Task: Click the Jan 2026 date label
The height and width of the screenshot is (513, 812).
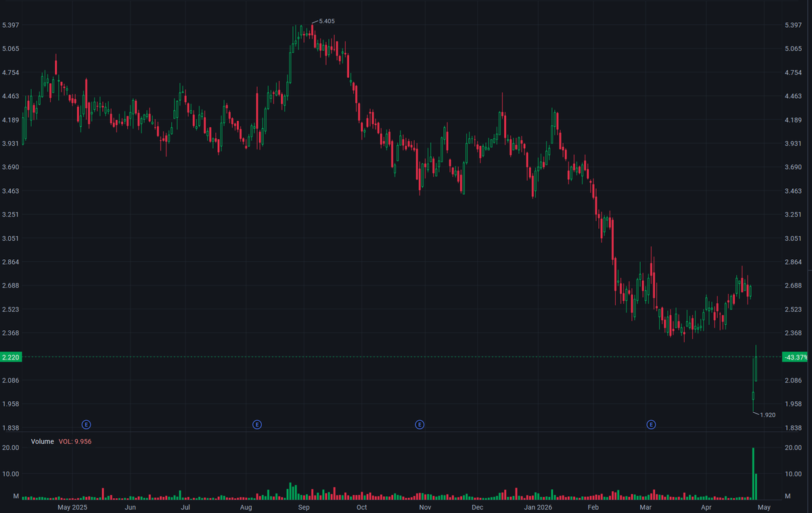Action: (x=539, y=507)
